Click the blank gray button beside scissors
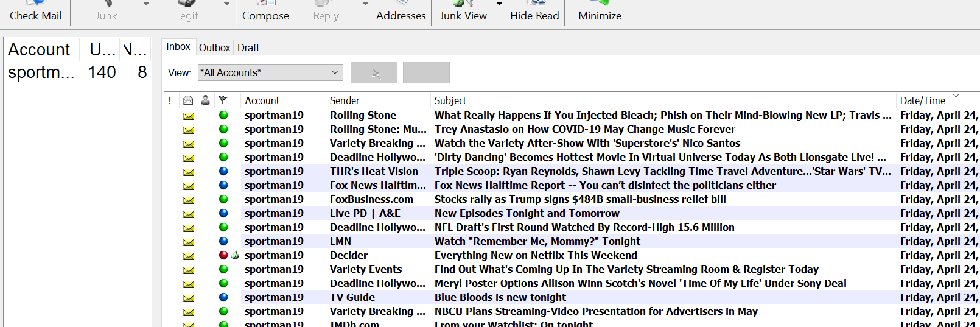This screenshot has height=327, width=980. (x=426, y=72)
